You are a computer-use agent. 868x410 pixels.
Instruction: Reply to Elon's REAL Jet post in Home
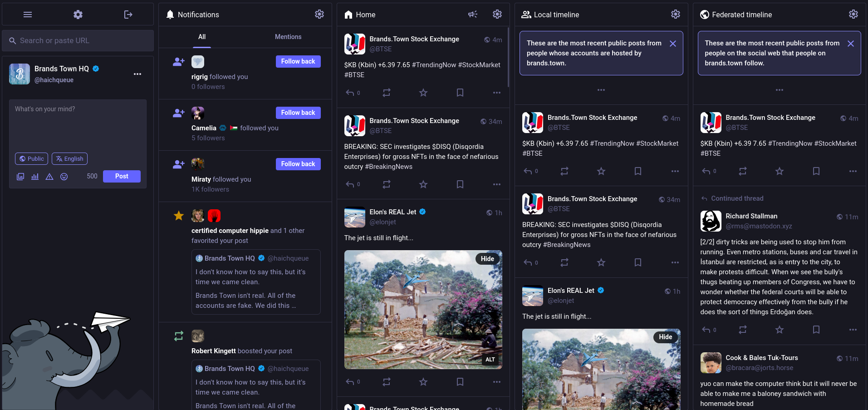point(353,382)
